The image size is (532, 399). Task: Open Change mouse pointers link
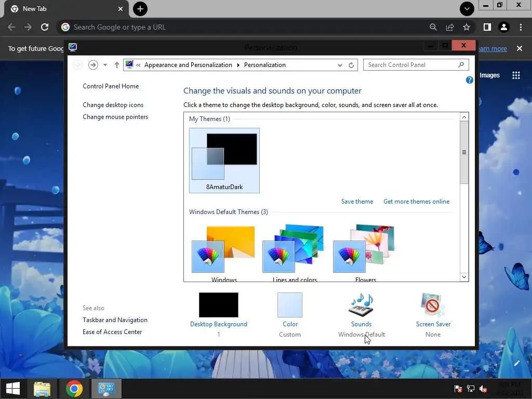tap(115, 117)
